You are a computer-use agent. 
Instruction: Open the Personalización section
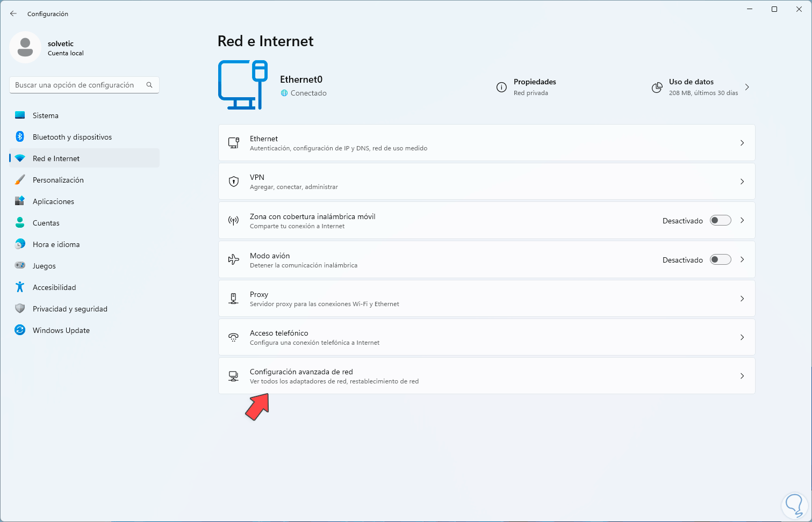coord(84,180)
